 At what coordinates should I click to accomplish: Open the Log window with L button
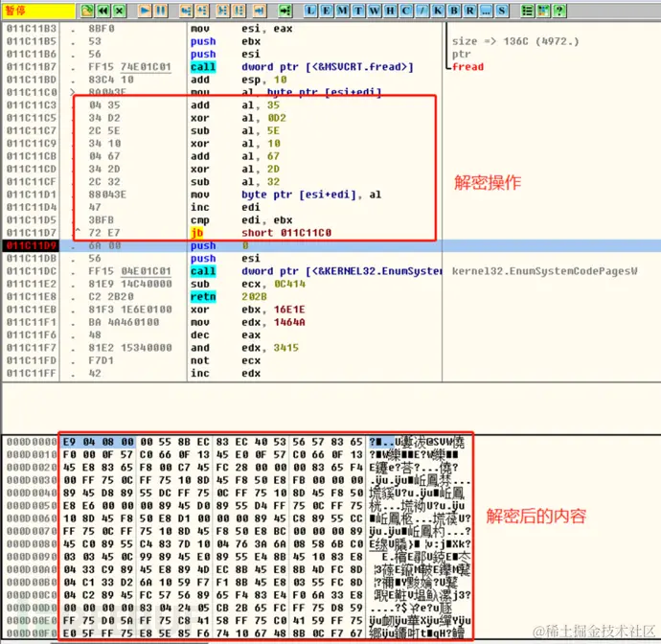310,11
